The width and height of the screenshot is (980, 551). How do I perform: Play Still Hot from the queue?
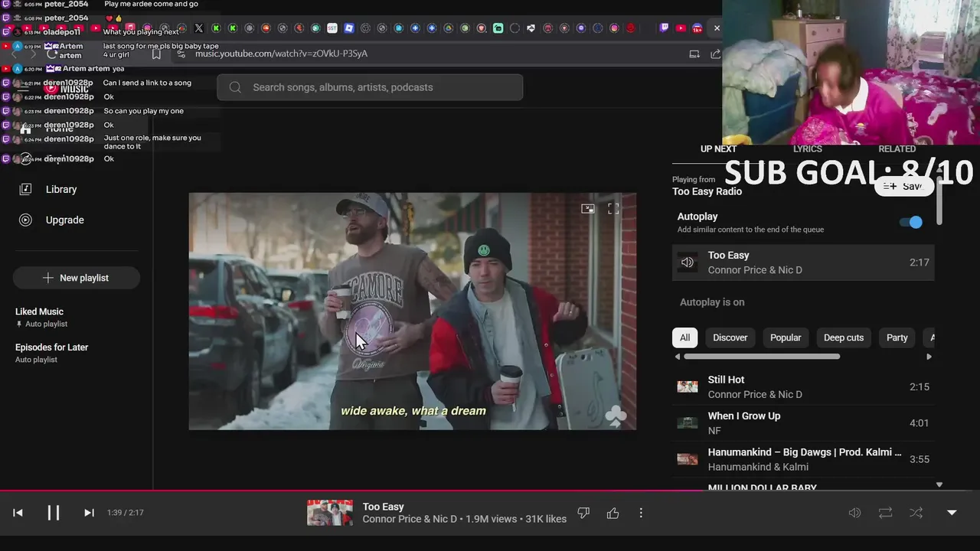tap(803, 386)
